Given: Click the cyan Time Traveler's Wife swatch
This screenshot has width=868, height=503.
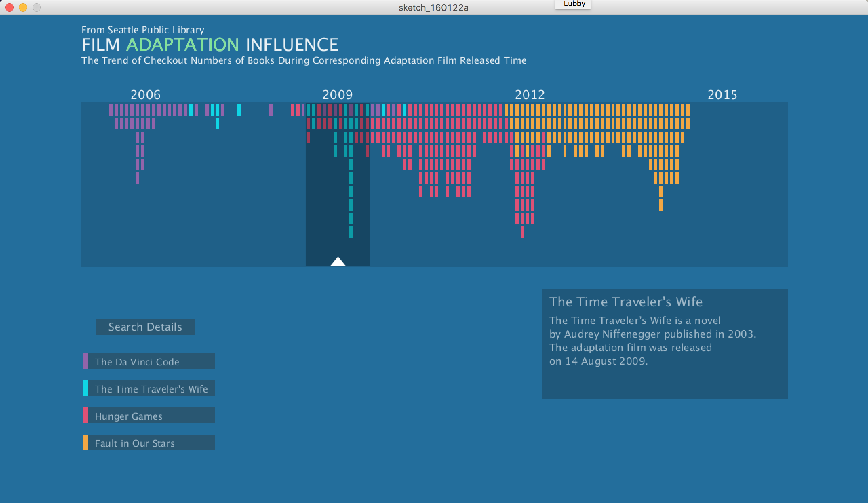Looking at the screenshot, I should tap(85, 388).
